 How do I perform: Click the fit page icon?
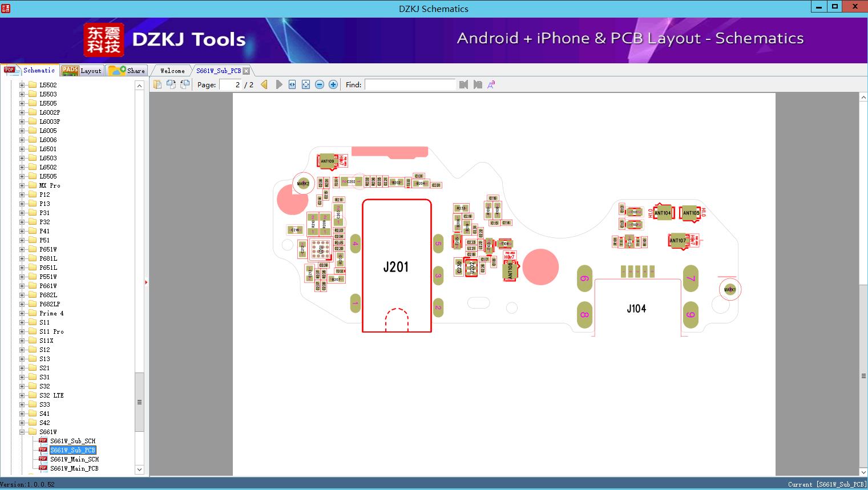tap(306, 84)
